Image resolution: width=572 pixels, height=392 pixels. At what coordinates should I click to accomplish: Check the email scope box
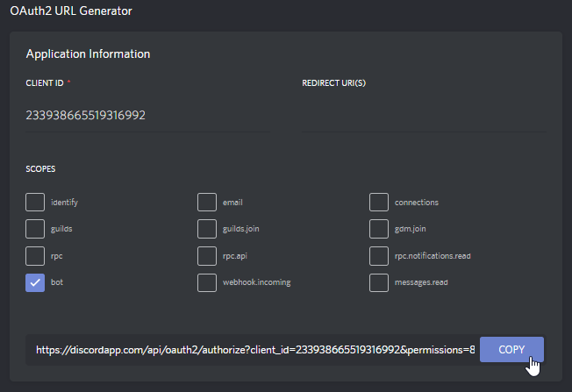(x=207, y=203)
